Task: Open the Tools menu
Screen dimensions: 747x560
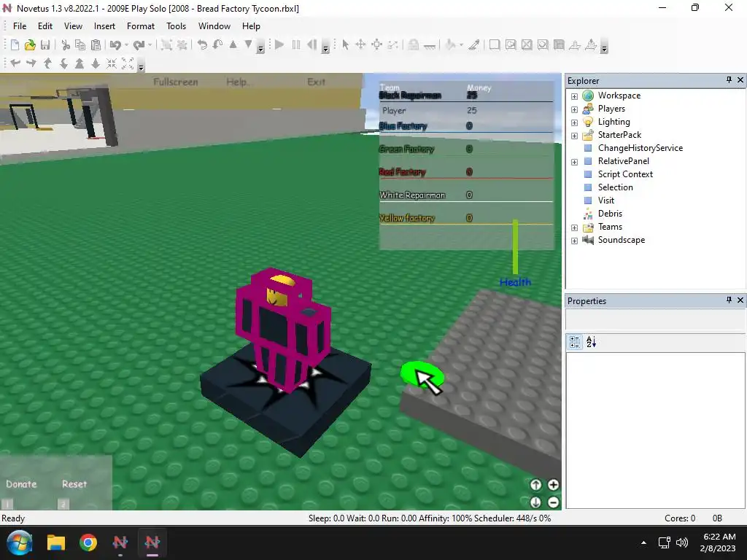Action: (x=177, y=26)
